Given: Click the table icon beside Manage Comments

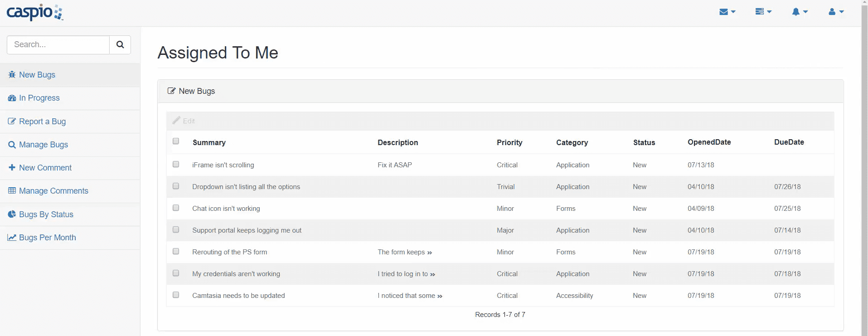Looking at the screenshot, I should [x=12, y=191].
